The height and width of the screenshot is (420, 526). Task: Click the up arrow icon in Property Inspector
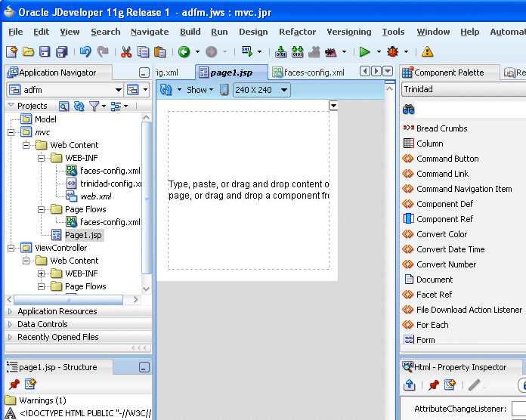[x=410, y=385]
